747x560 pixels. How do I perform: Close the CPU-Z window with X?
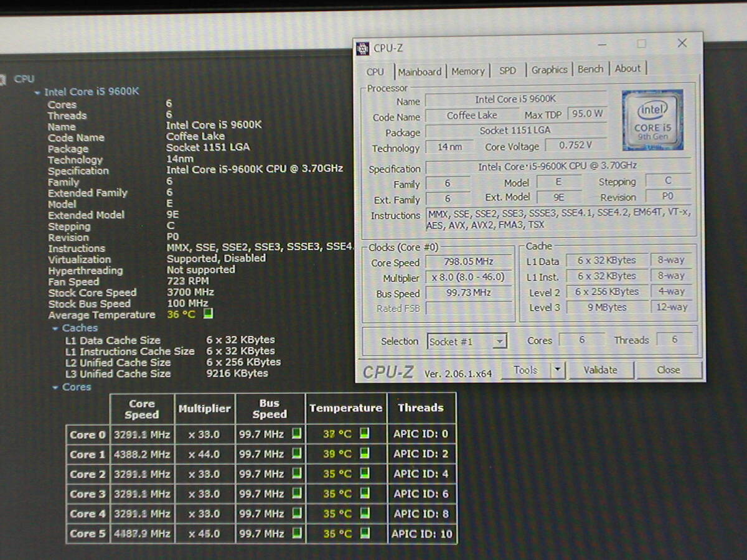[682, 43]
